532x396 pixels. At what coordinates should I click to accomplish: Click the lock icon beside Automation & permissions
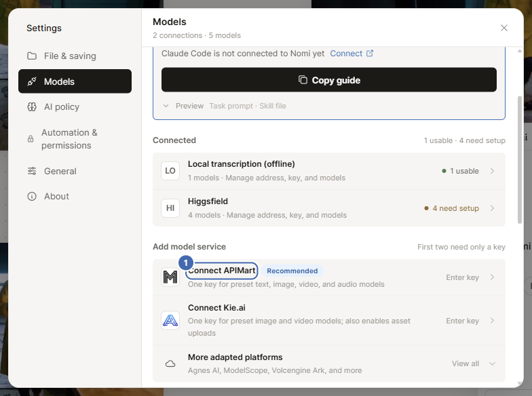tap(31, 139)
